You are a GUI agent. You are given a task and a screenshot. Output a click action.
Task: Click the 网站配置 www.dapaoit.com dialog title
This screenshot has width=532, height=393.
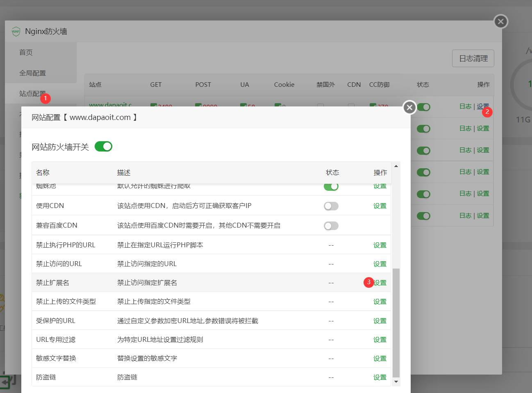pos(85,117)
